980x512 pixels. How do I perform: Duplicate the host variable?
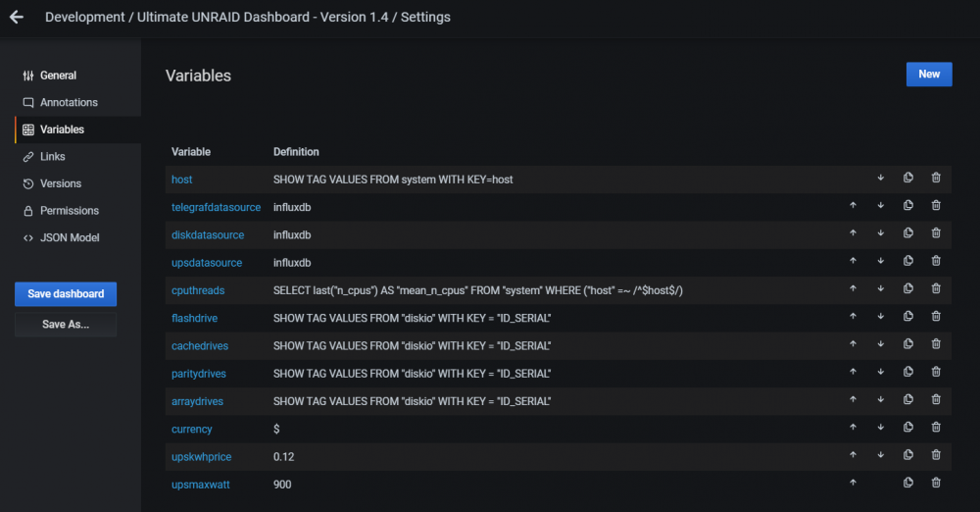pyautogui.click(x=908, y=178)
